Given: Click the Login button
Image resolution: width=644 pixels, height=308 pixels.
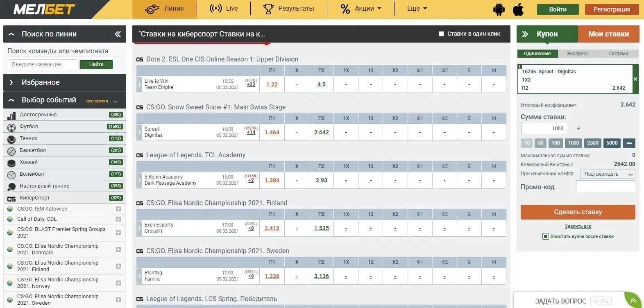Looking at the screenshot, I should tap(558, 9).
